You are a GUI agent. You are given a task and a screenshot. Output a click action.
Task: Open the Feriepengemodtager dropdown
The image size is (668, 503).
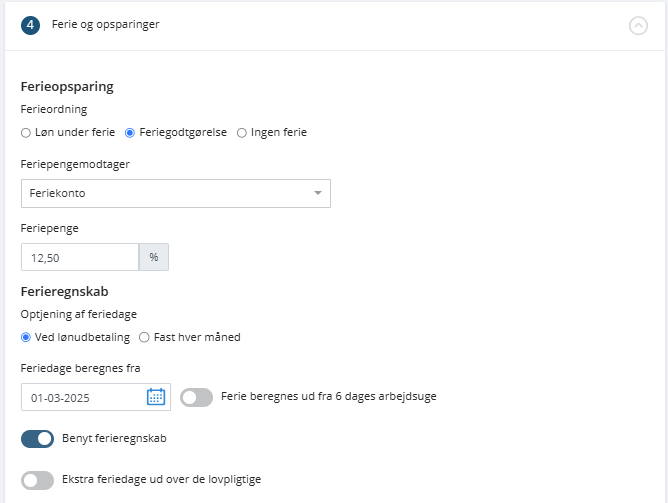176,193
